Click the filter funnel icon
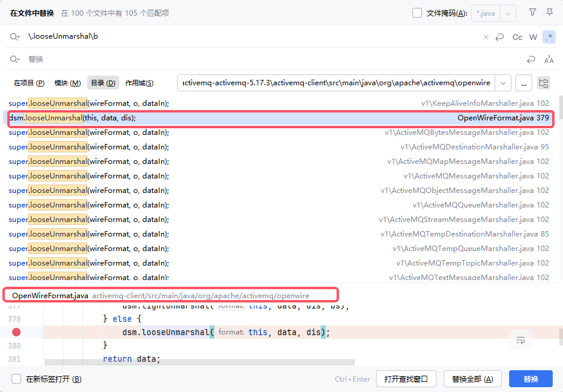Viewport: 563px width, 392px height. [x=533, y=13]
